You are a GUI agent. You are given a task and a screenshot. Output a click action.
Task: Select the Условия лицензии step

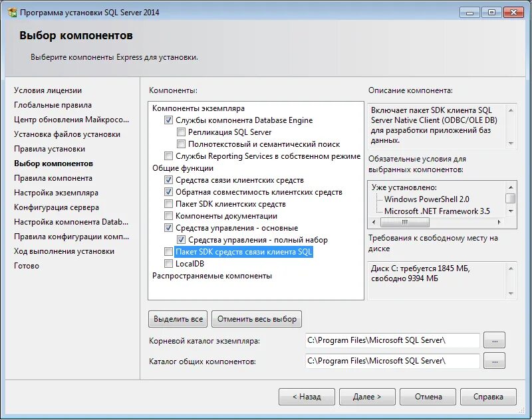click(x=48, y=90)
